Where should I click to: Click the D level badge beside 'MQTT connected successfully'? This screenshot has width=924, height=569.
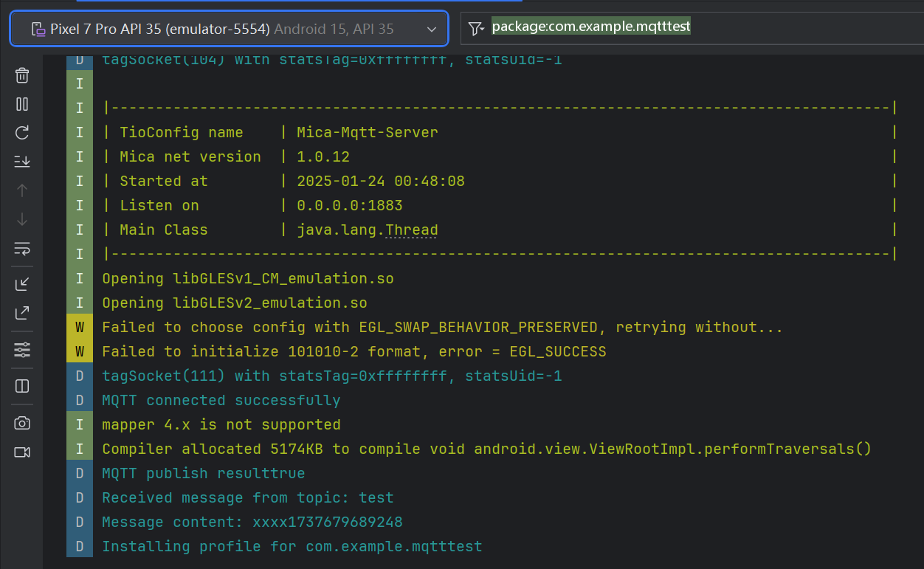pos(80,401)
